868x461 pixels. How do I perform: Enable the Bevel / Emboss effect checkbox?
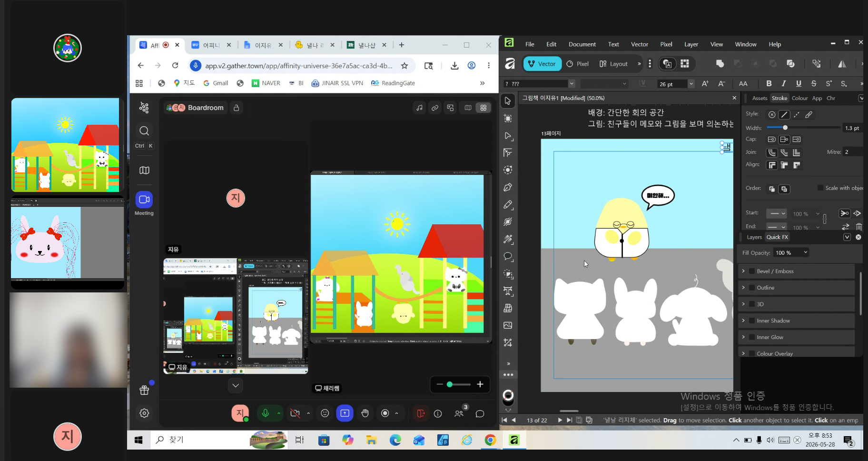(752, 271)
